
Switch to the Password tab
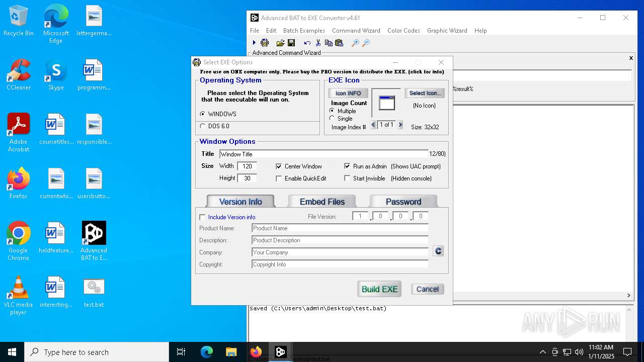(x=404, y=202)
